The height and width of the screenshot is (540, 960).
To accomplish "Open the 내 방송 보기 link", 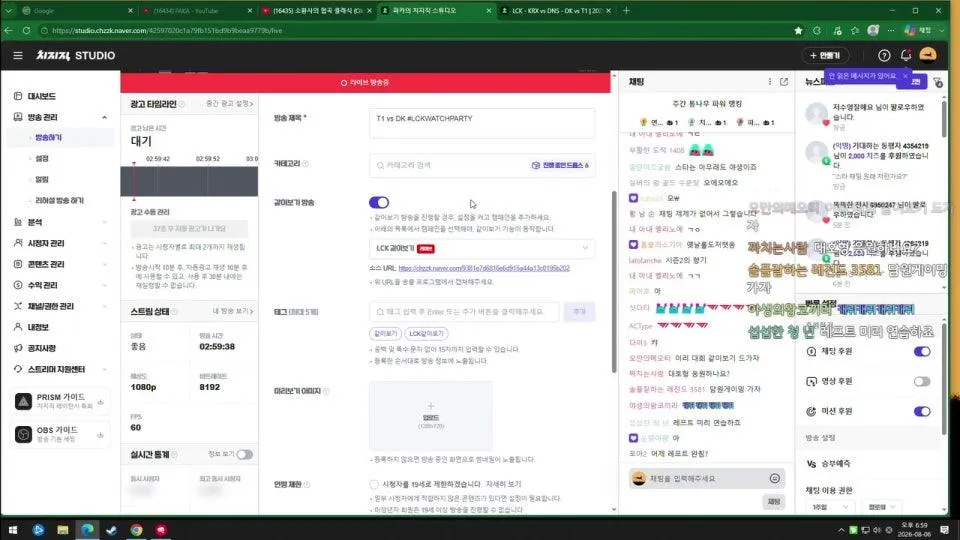I will (233, 312).
